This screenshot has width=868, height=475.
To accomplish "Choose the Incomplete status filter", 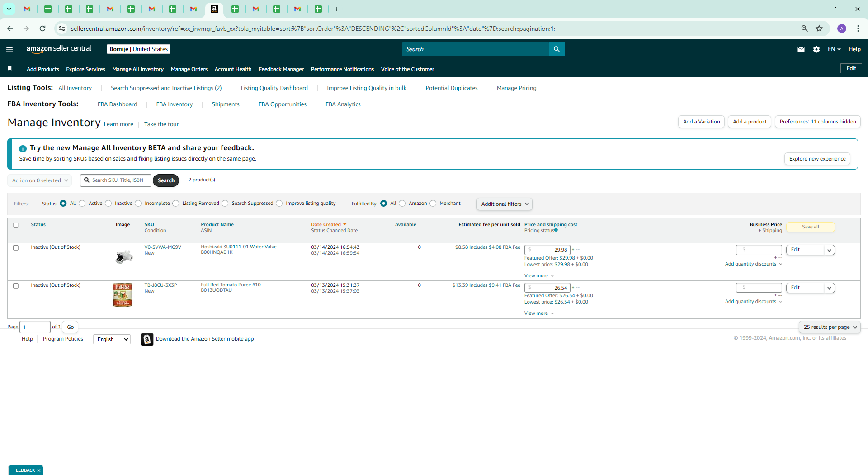I will [138, 204].
